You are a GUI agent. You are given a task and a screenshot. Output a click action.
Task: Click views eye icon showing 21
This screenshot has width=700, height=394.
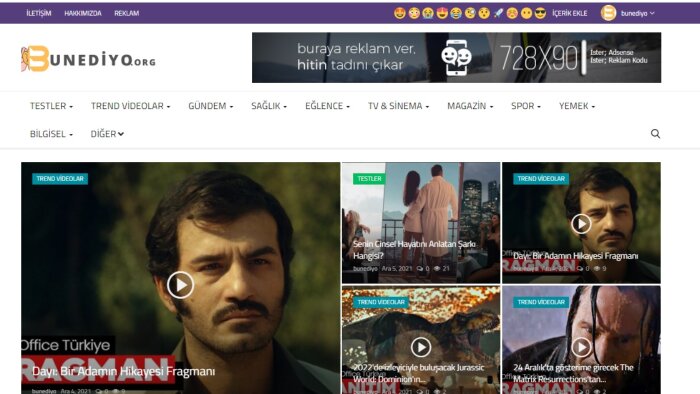[437, 269]
